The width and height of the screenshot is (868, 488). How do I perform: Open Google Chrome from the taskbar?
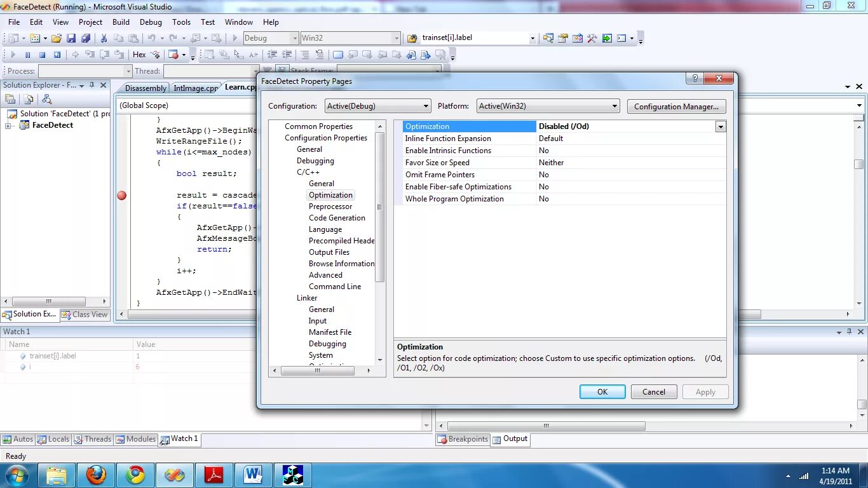click(135, 475)
